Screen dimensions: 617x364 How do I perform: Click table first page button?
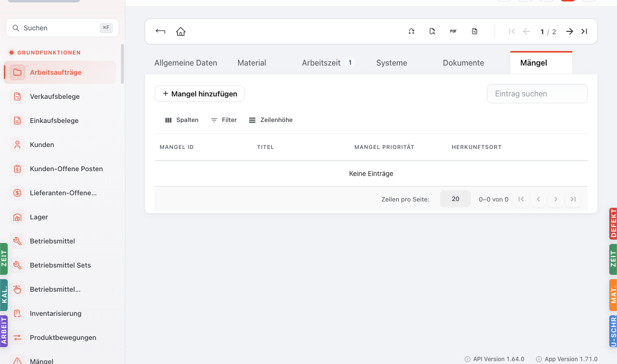[521, 199]
